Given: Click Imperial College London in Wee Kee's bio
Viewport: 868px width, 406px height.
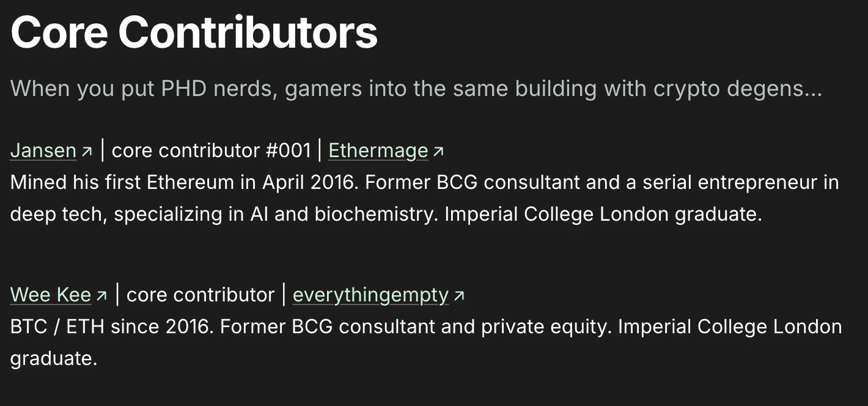Looking at the screenshot, I should (x=729, y=326).
